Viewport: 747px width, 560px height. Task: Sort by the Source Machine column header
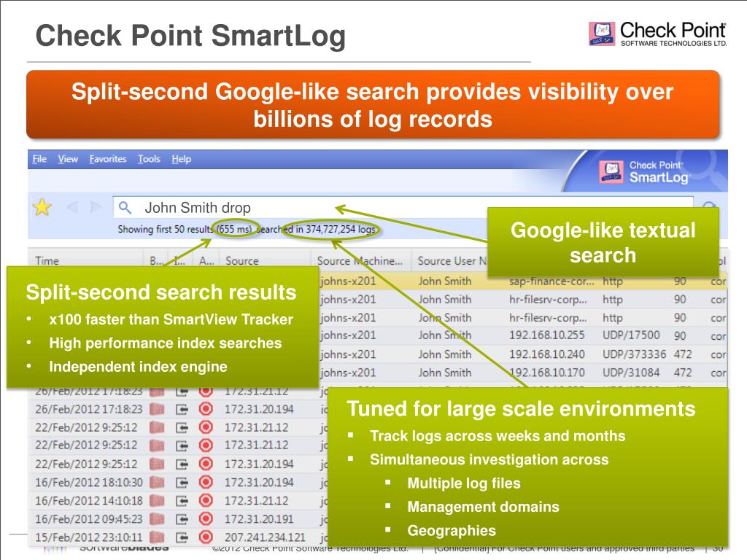360,261
